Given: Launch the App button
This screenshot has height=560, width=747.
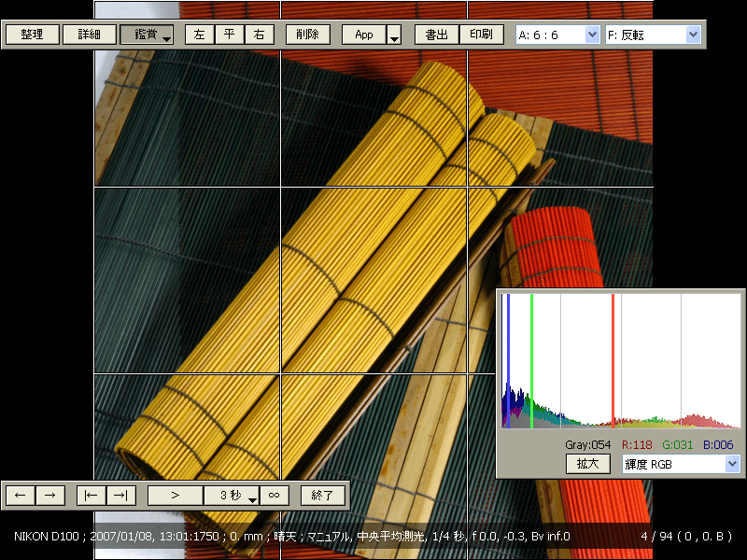Looking at the screenshot, I should point(364,35).
